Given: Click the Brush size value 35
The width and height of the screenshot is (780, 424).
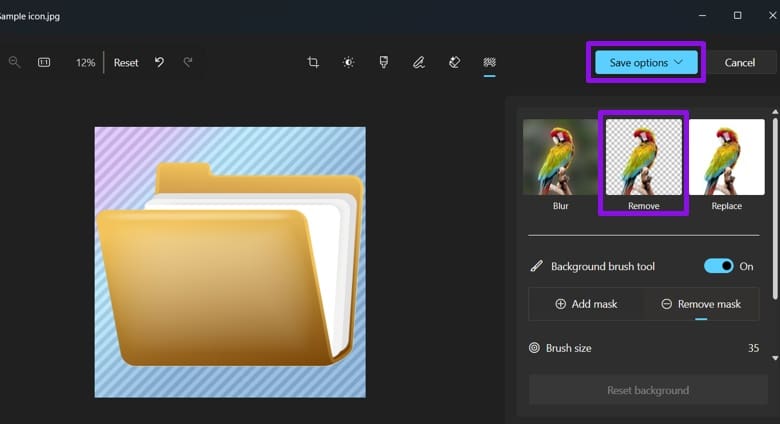Looking at the screenshot, I should 753,348.
